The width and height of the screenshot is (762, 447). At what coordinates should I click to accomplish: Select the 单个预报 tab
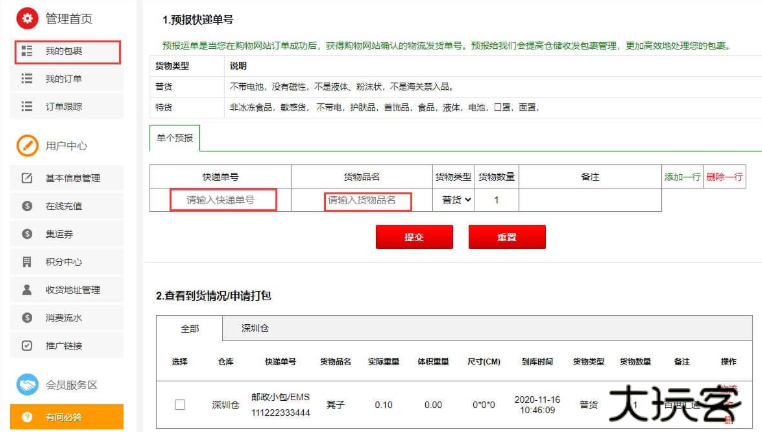tap(175, 137)
